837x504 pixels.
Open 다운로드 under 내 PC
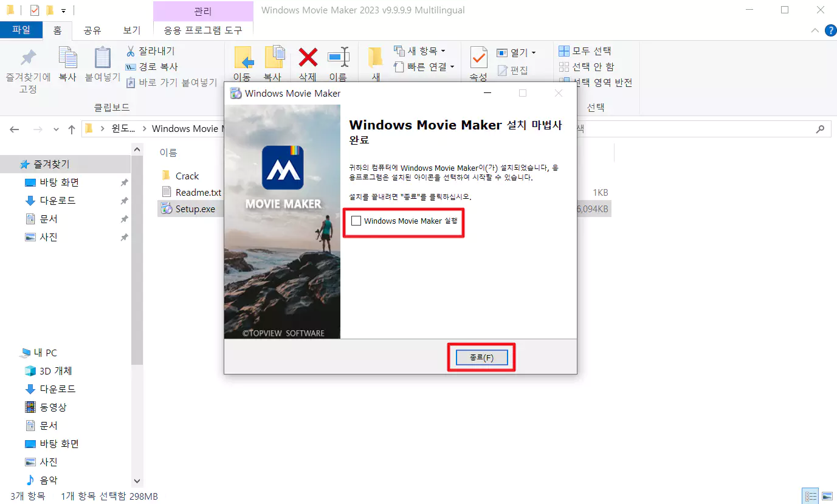click(58, 389)
